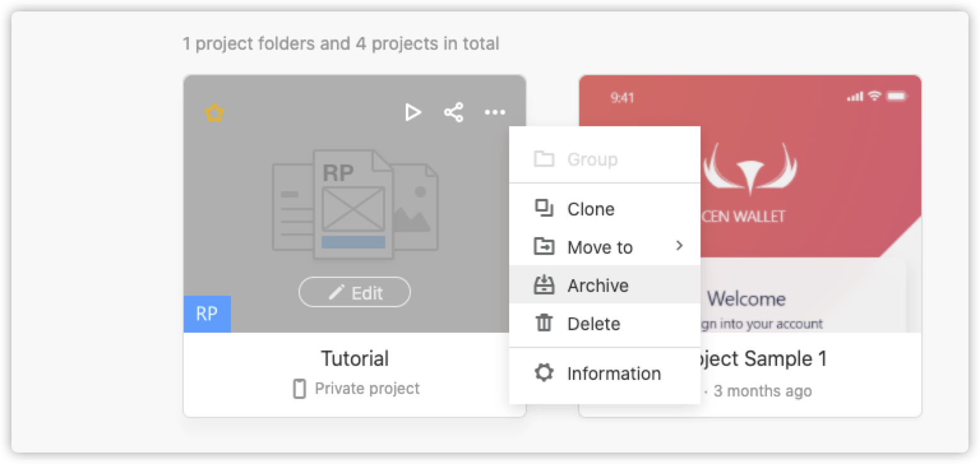Open the Move to folder picker
The image size is (980, 464).
tap(599, 247)
